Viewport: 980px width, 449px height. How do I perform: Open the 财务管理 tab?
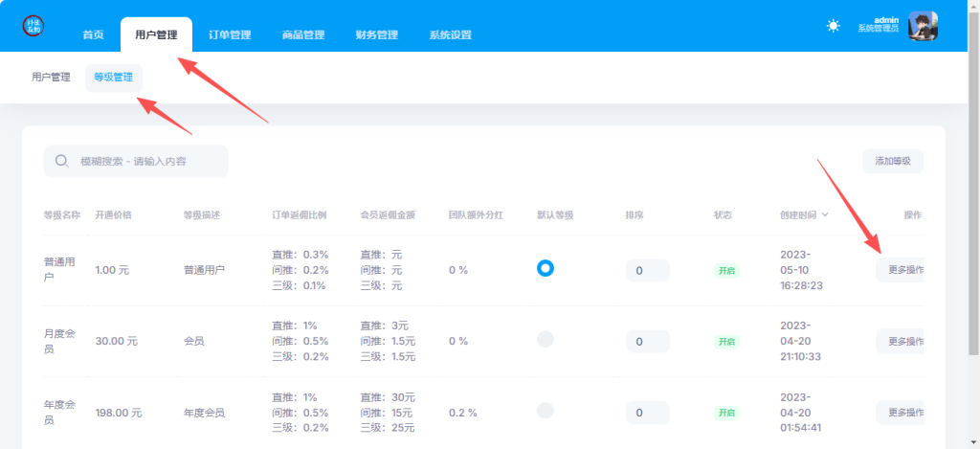[377, 35]
